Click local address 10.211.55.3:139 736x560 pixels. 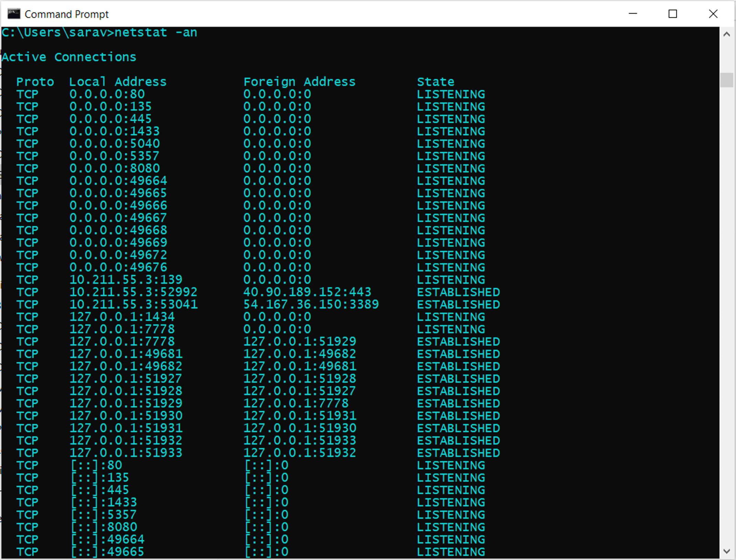126,280
